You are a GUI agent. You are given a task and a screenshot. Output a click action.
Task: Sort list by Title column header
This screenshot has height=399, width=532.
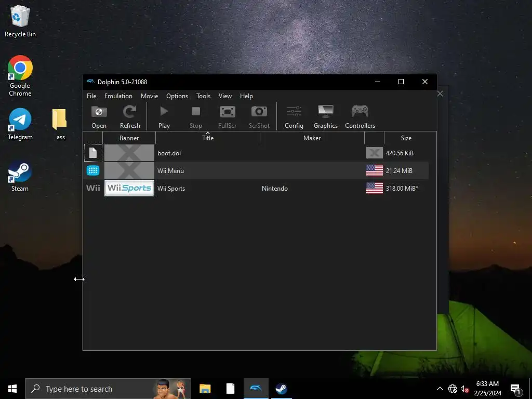pos(208,138)
